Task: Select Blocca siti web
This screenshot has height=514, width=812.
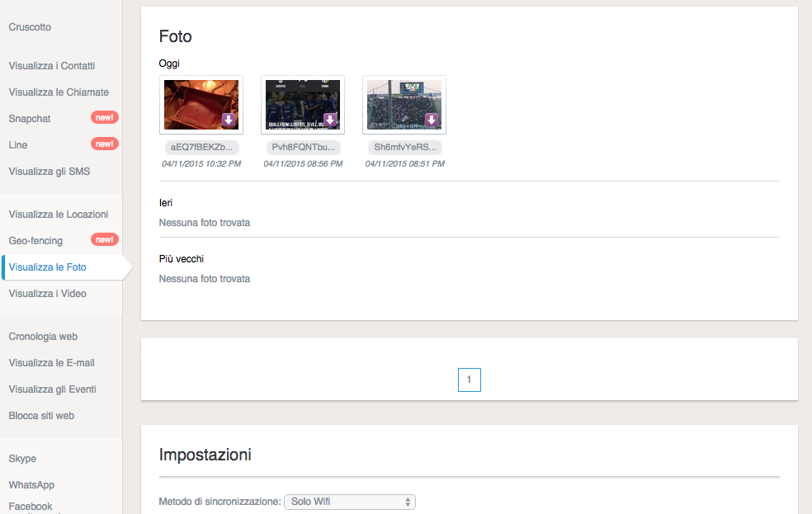Action: (x=41, y=416)
